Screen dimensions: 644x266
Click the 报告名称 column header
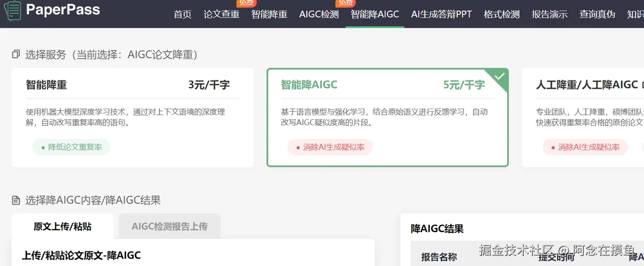point(439,257)
